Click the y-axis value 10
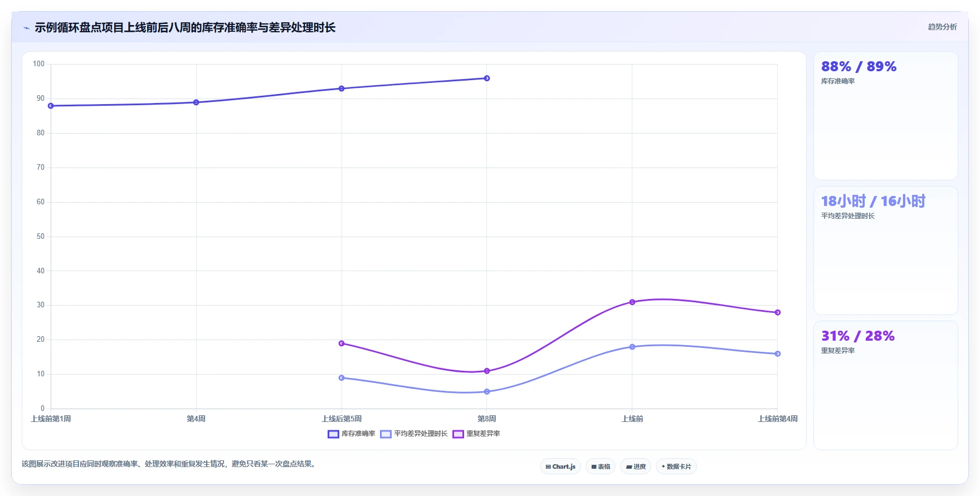 click(x=41, y=374)
